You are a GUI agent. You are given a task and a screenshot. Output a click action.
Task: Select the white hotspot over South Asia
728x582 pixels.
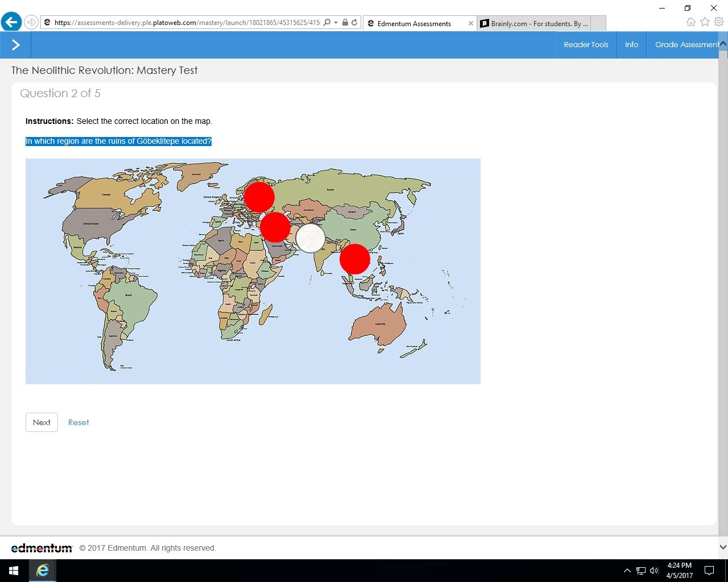tap(311, 238)
